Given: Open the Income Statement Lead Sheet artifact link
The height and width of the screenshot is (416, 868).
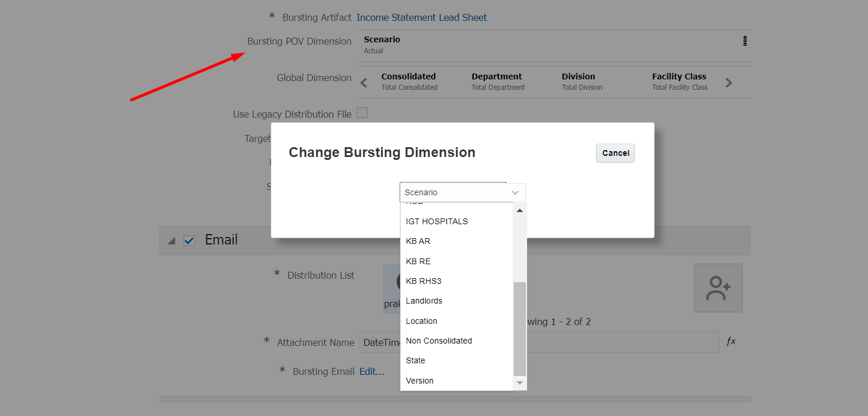Looking at the screenshot, I should [x=422, y=17].
